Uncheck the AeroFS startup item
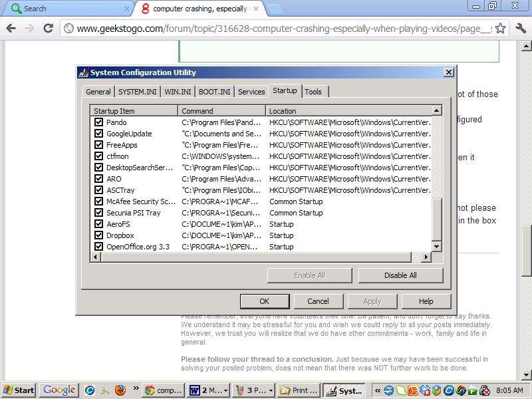This screenshot has height=399, width=532. coord(98,224)
